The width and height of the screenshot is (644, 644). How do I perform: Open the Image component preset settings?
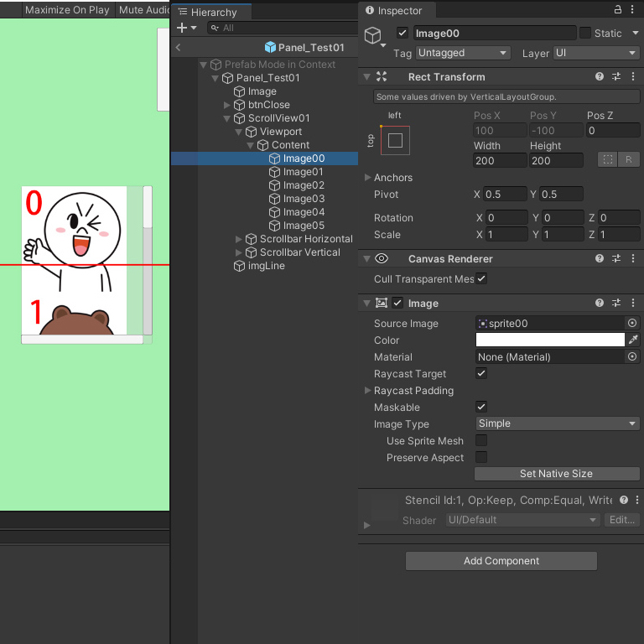[x=616, y=303]
